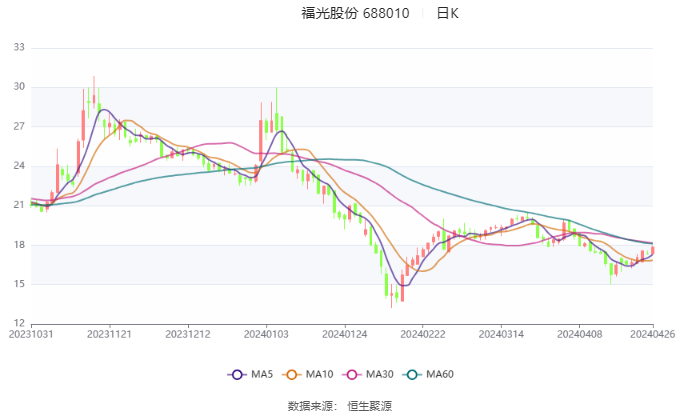Click the 20240103 x-axis date label

click(266, 334)
